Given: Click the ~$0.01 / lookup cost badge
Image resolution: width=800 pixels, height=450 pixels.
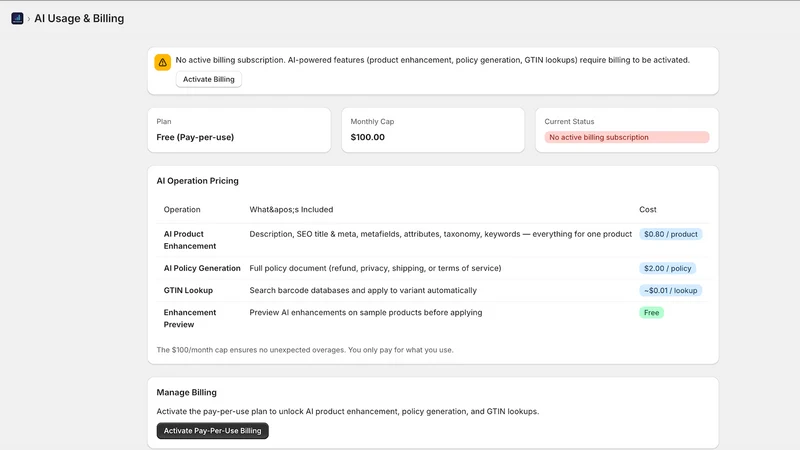Looking at the screenshot, I should click(670, 290).
